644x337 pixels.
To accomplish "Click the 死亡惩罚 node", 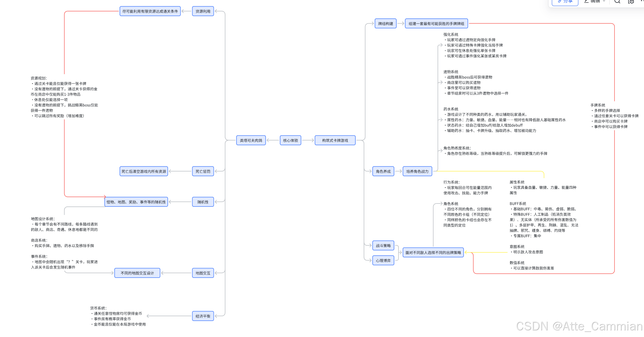I will 203,172.
